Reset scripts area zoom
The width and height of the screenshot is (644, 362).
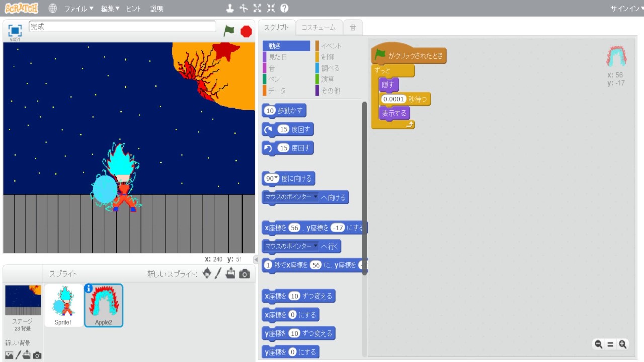610,344
